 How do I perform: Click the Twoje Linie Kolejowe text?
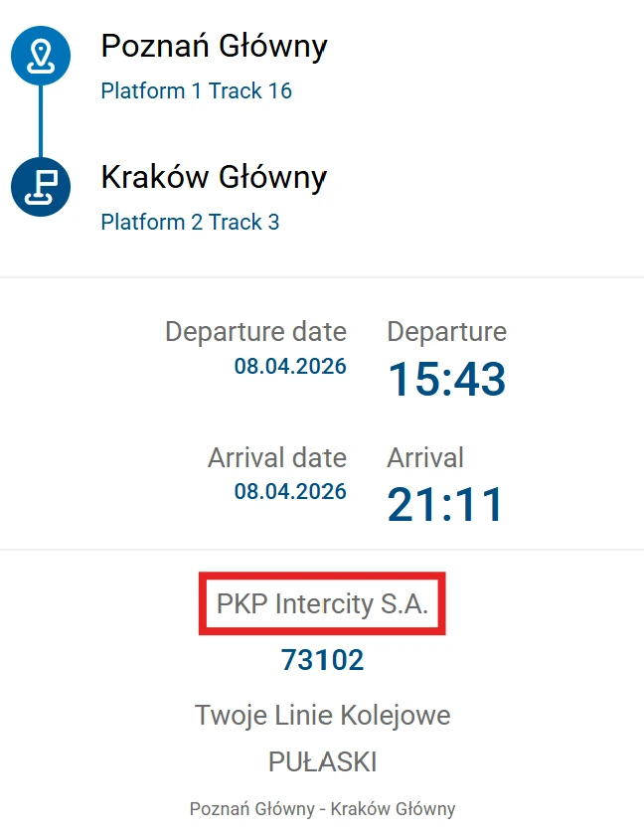click(322, 715)
